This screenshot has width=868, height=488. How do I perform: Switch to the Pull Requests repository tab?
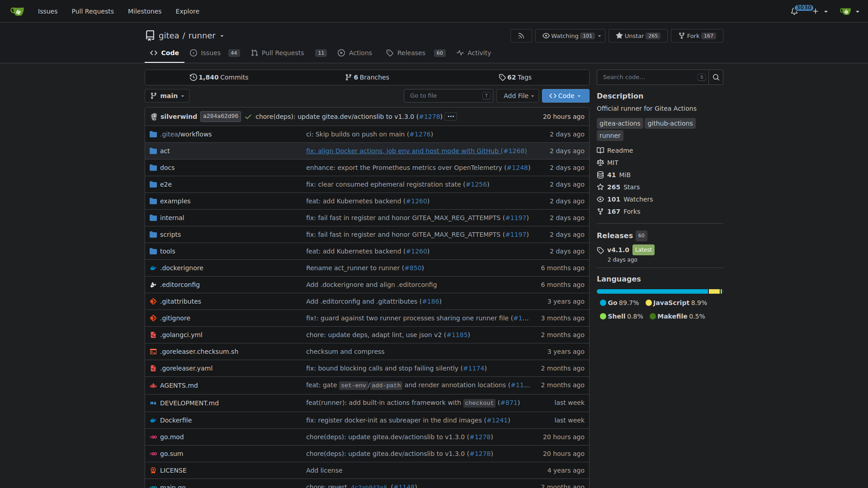coord(288,53)
